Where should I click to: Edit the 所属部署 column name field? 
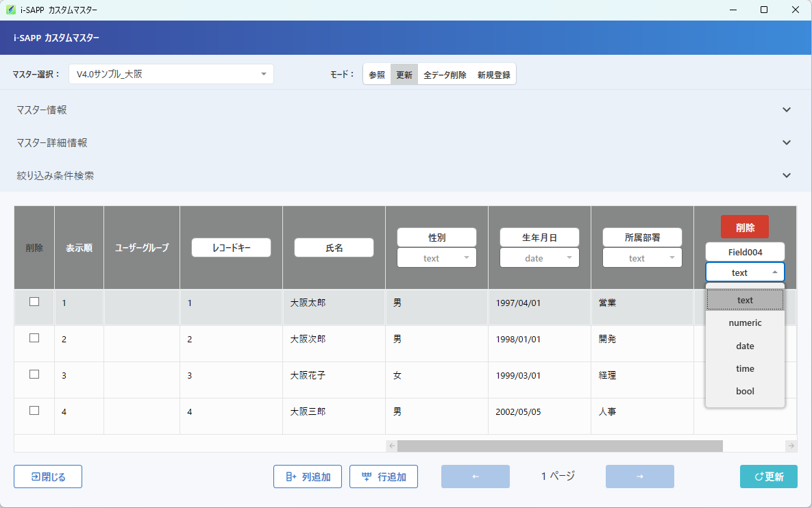(x=642, y=238)
